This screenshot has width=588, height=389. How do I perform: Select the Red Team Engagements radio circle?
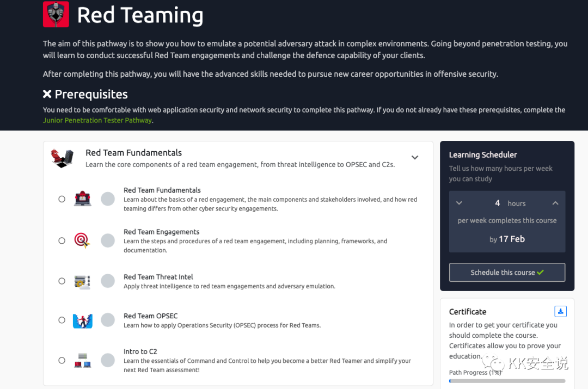62,240
